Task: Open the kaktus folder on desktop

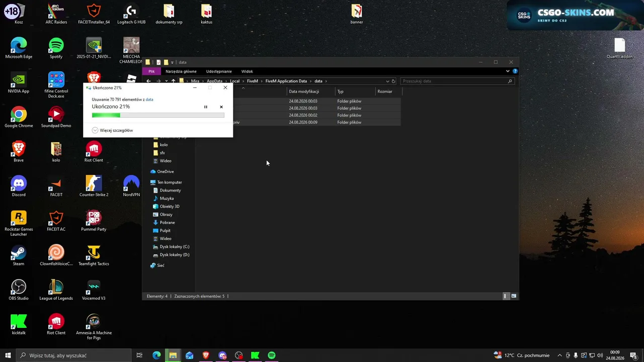Action: click(206, 14)
